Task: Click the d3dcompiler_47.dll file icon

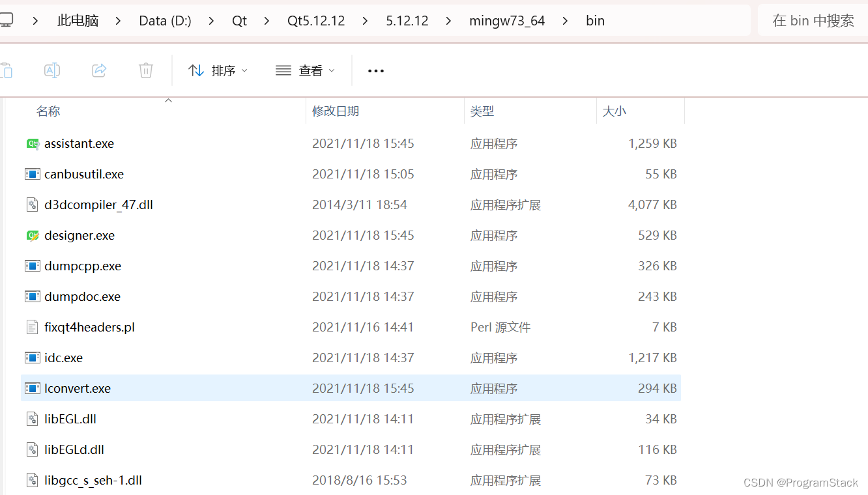Action: [33, 205]
